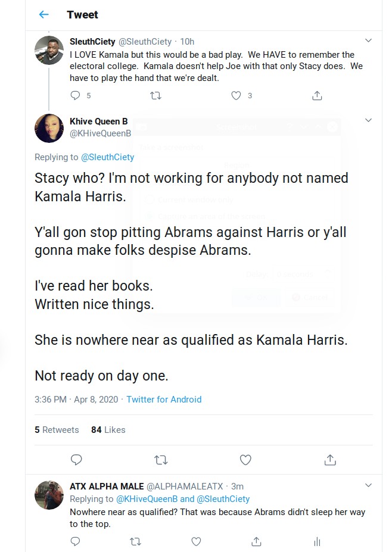Open Khive Queen B's profile picture
392x552 pixels.
pos(49,128)
